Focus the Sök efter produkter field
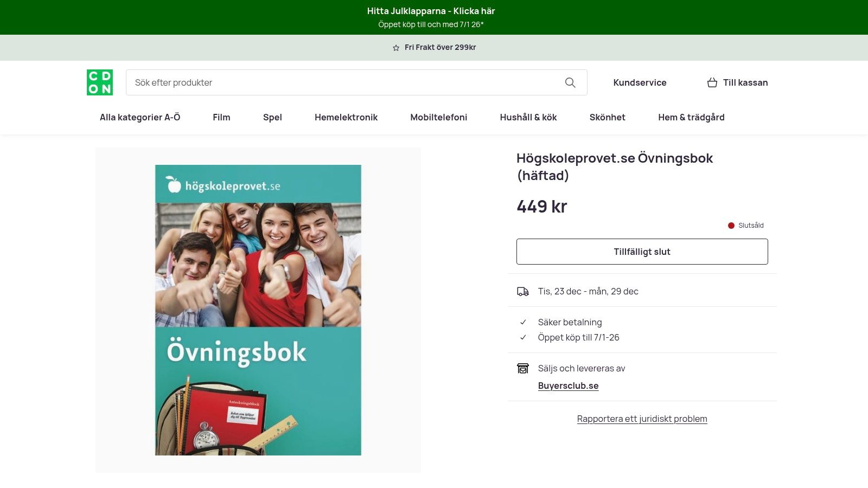The height and width of the screenshot is (488, 868). (x=342, y=82)
